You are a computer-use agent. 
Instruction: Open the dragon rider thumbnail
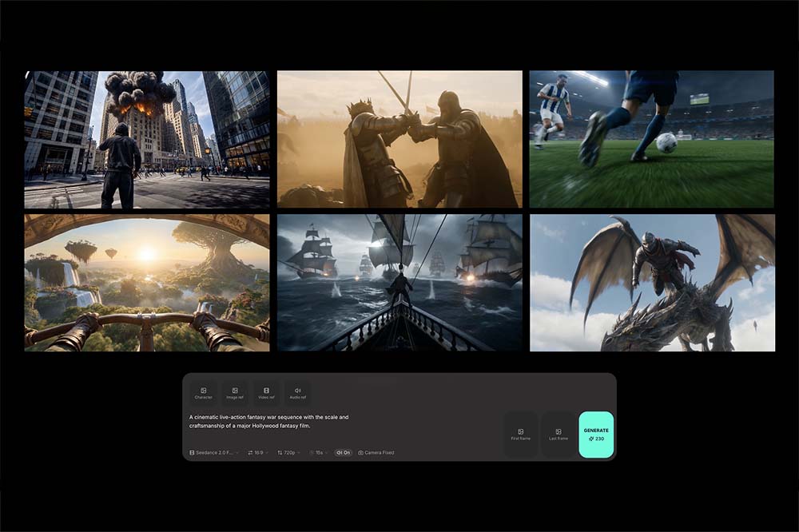[652, 283]
